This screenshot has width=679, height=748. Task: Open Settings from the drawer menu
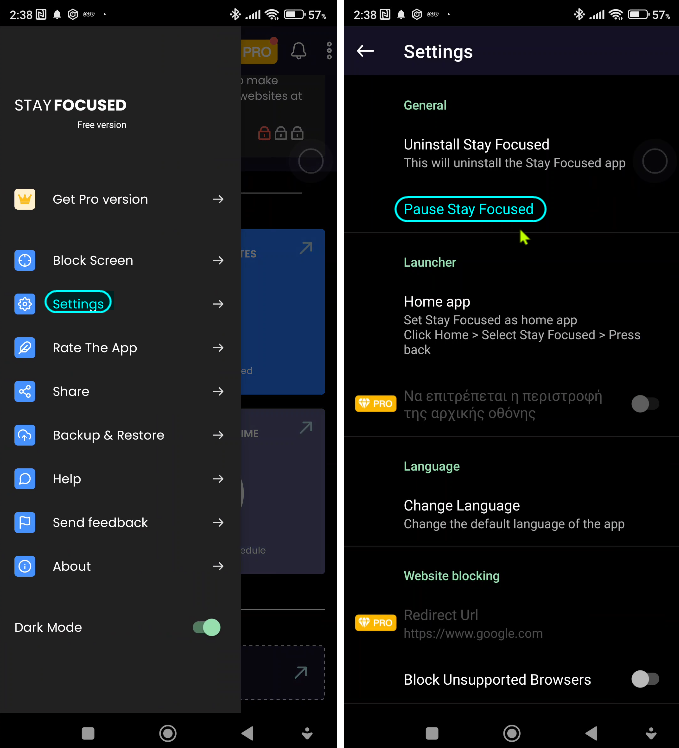click(120, 304)
